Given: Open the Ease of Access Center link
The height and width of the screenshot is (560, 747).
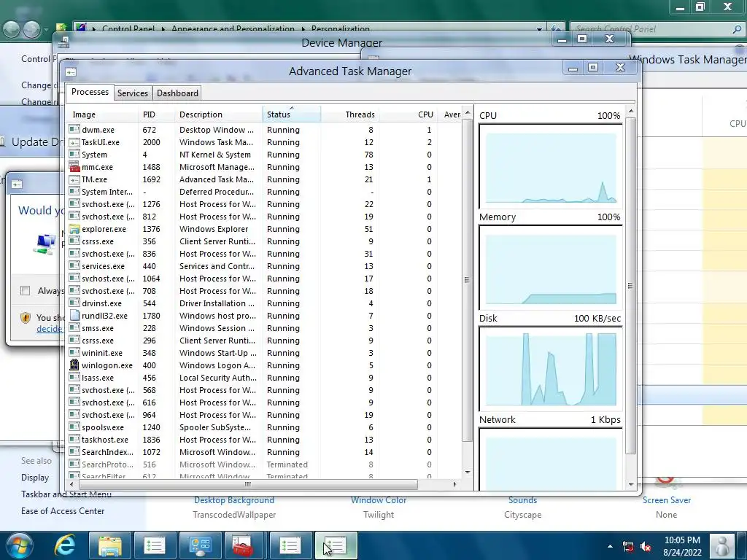Looking at the screenshot, I should tap(63, 511).
